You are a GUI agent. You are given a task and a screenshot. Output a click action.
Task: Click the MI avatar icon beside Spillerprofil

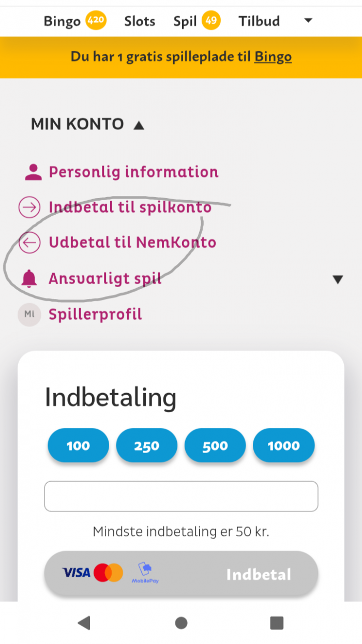[x=29, y=314]
